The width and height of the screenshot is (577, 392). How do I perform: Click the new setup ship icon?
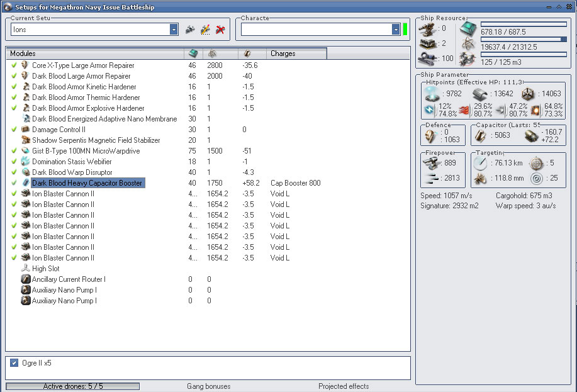(190, 30)
